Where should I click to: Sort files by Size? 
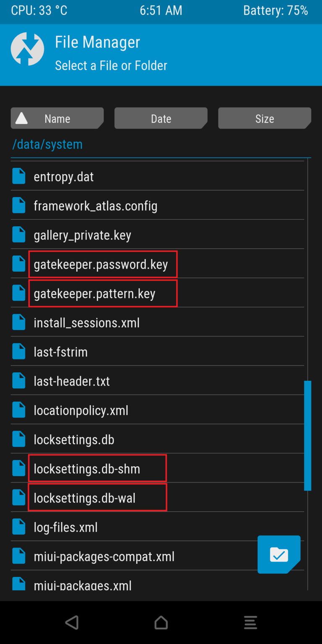point(265,119)
